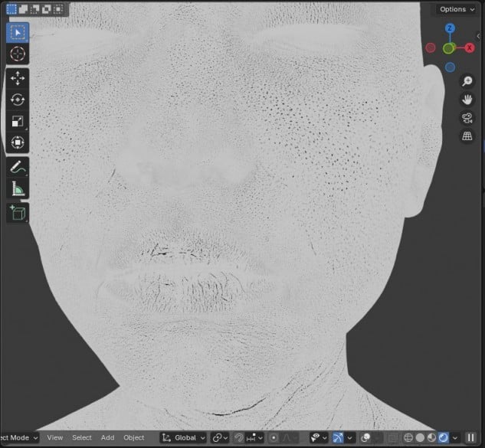This screenshot has width=485, height=448.
Task: Open the Add menu
Action: point(107,437)
